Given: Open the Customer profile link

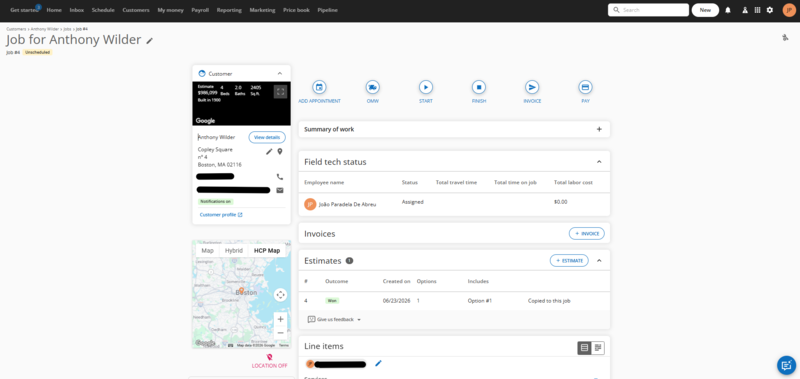Looking at the screenshot, I should click(x=221, y=215).
